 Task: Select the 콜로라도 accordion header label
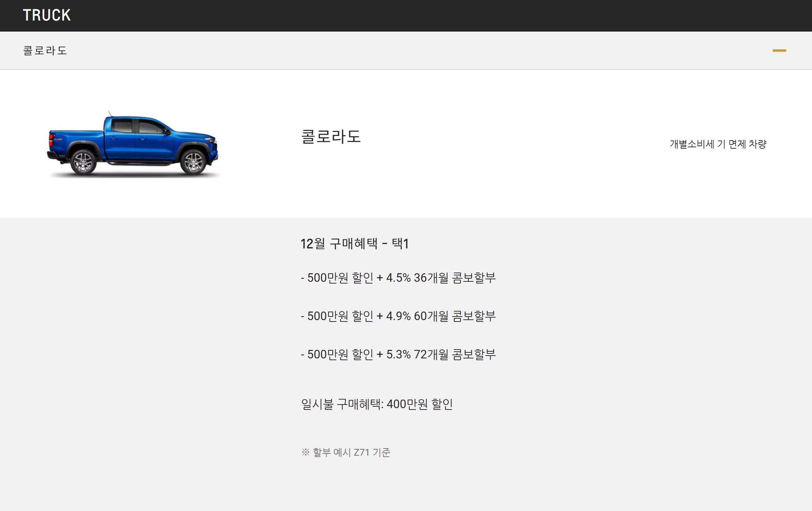tap(45, 50)
